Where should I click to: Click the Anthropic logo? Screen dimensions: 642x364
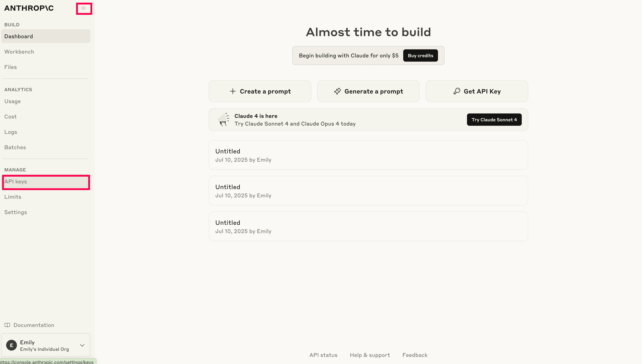coord(29,8)
